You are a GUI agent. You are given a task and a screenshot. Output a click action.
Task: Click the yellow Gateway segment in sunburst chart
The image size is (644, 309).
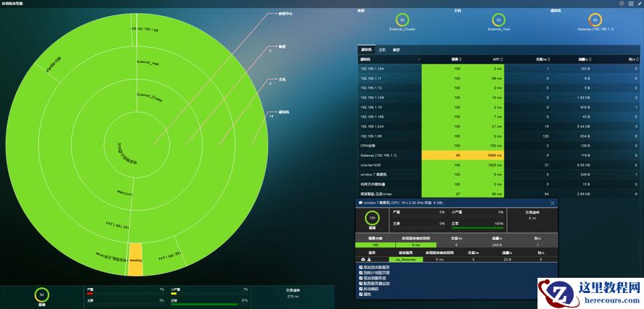135,259
